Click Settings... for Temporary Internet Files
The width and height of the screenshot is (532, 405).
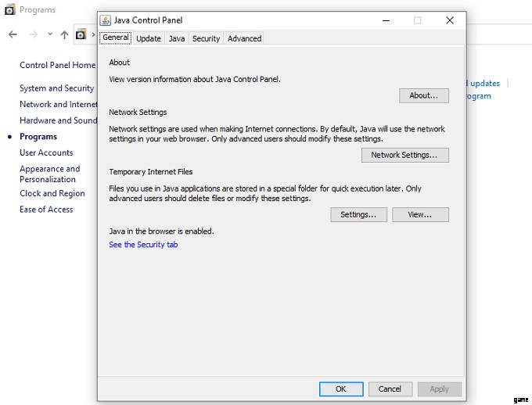point(358,214)
